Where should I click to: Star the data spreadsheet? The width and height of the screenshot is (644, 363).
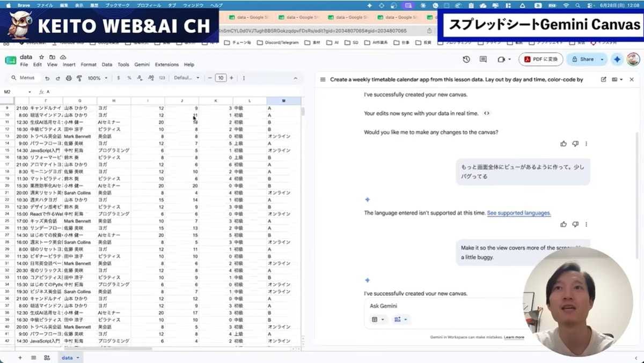click(41, 57)
